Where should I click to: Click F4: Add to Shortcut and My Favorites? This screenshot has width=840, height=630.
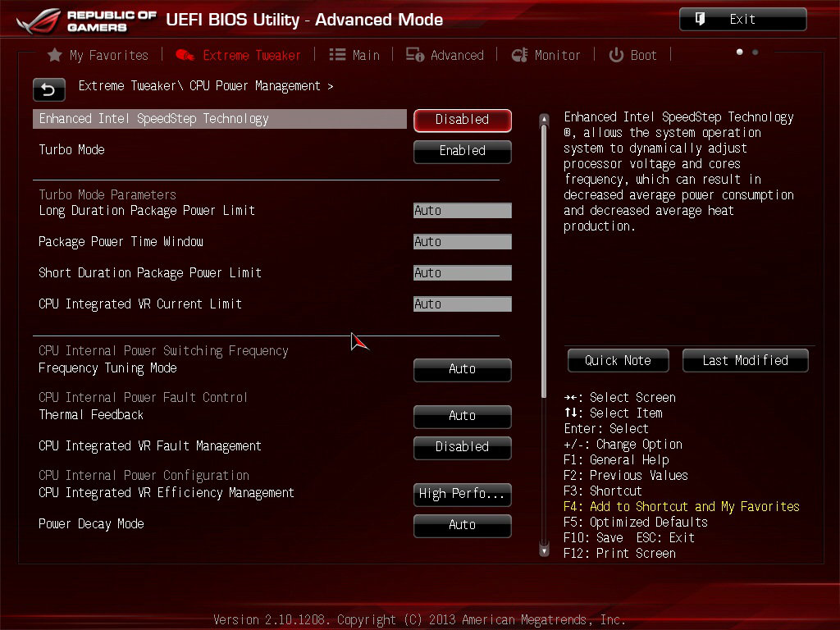(682, 507)
